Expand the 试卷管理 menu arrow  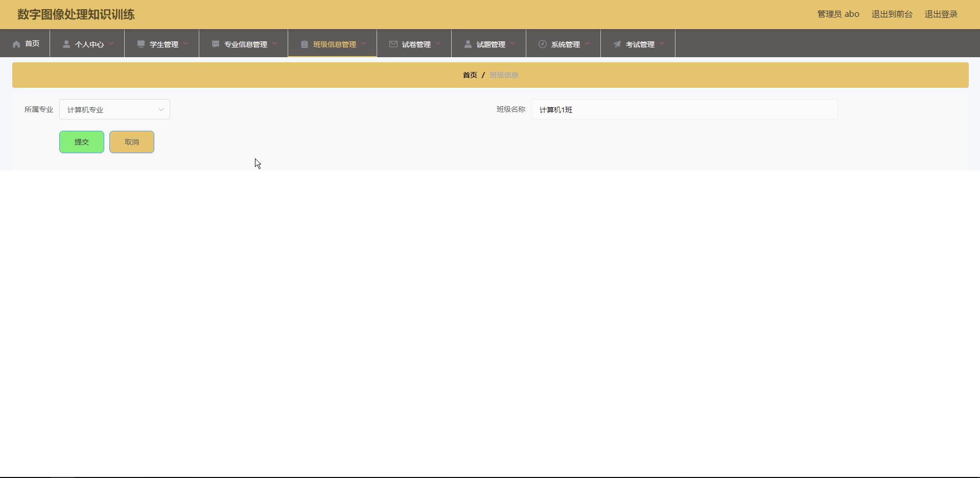pos(438,43)
